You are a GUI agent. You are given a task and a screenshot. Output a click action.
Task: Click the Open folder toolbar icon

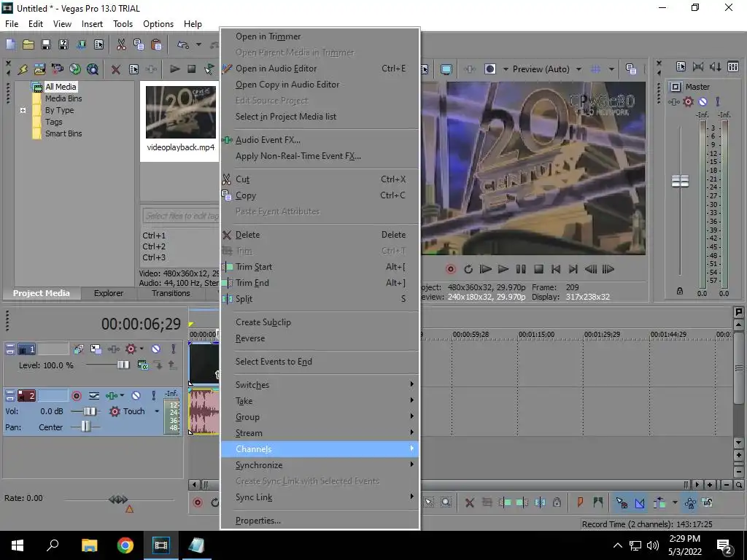point(28,44)
